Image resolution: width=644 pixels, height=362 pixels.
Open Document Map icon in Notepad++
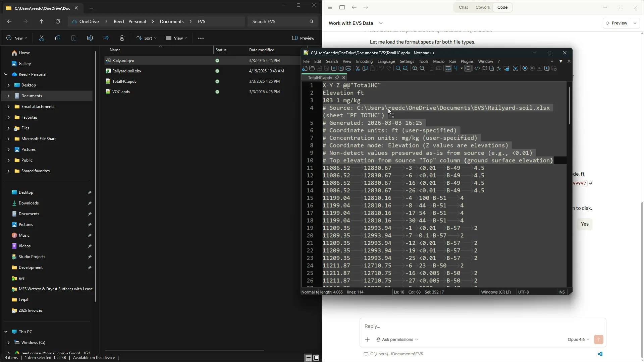484,68
